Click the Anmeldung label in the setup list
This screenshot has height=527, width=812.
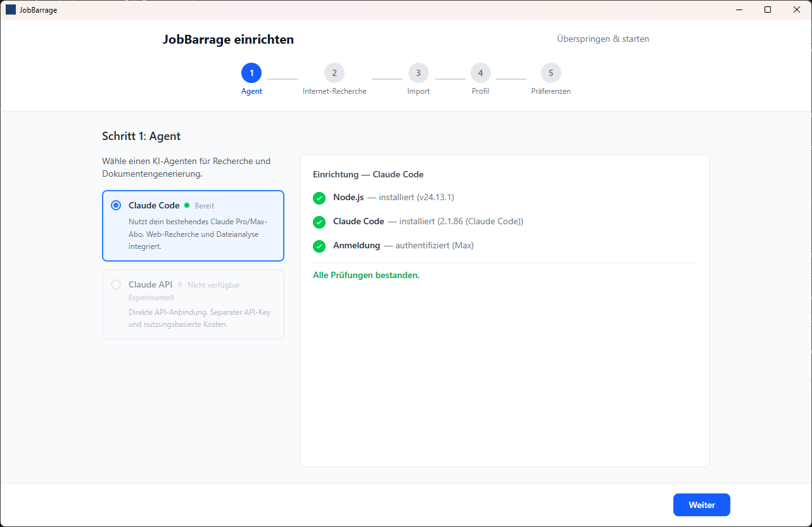[x=357, y=245]
